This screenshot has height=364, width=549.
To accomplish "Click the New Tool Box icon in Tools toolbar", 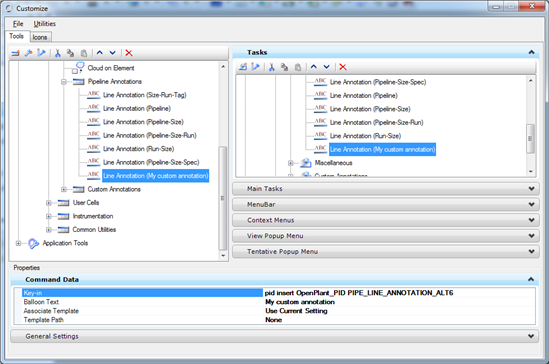I will [x=15, y=53].
